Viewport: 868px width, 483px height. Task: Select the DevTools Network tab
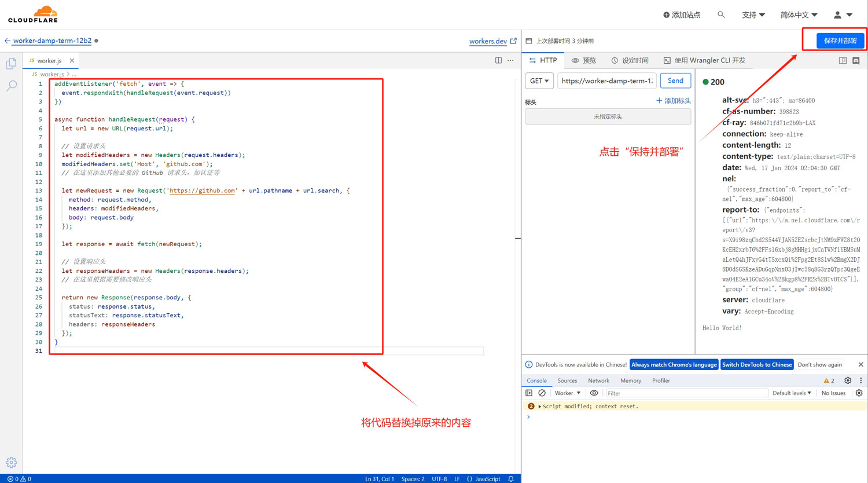598,380
